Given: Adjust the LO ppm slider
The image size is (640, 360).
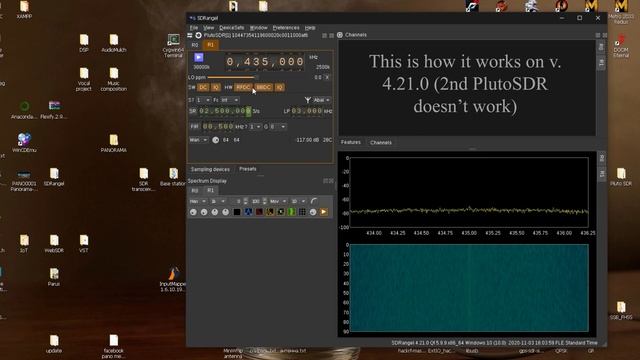Looking at the screenshot, I should pos(232,77).
